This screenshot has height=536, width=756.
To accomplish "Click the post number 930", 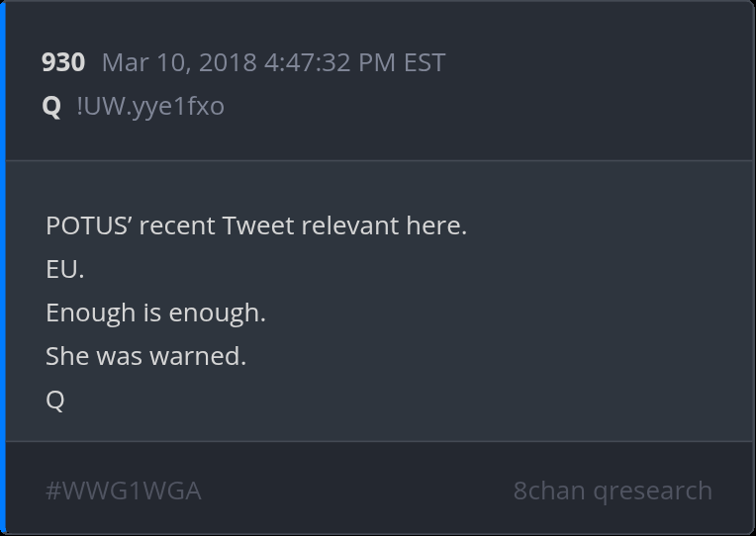I will 63,63.
